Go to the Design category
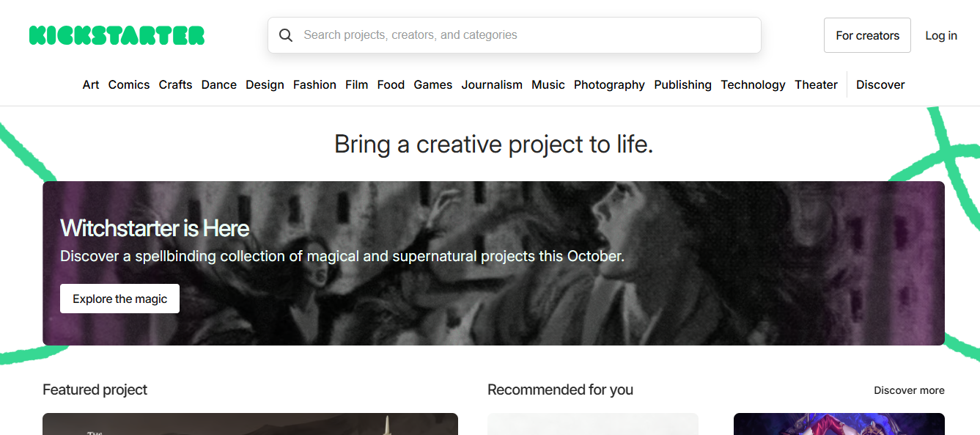 pyautogui.click(x=265, y=84)
